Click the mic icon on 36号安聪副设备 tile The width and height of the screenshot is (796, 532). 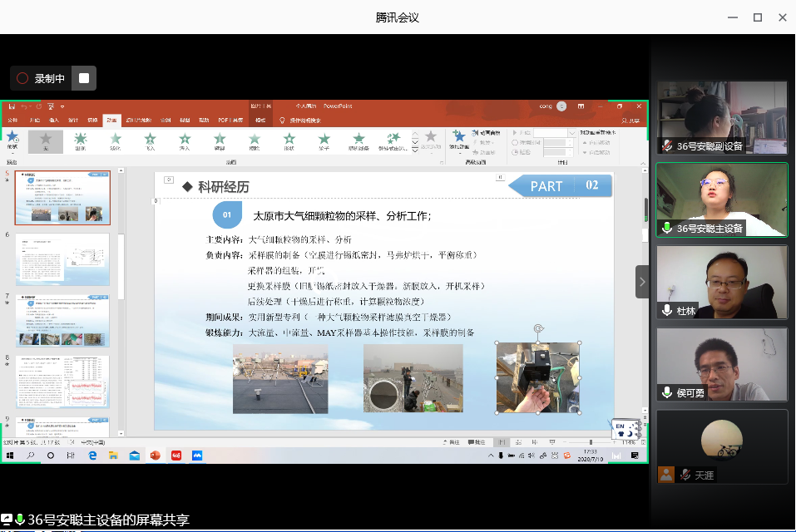(667, 145)
